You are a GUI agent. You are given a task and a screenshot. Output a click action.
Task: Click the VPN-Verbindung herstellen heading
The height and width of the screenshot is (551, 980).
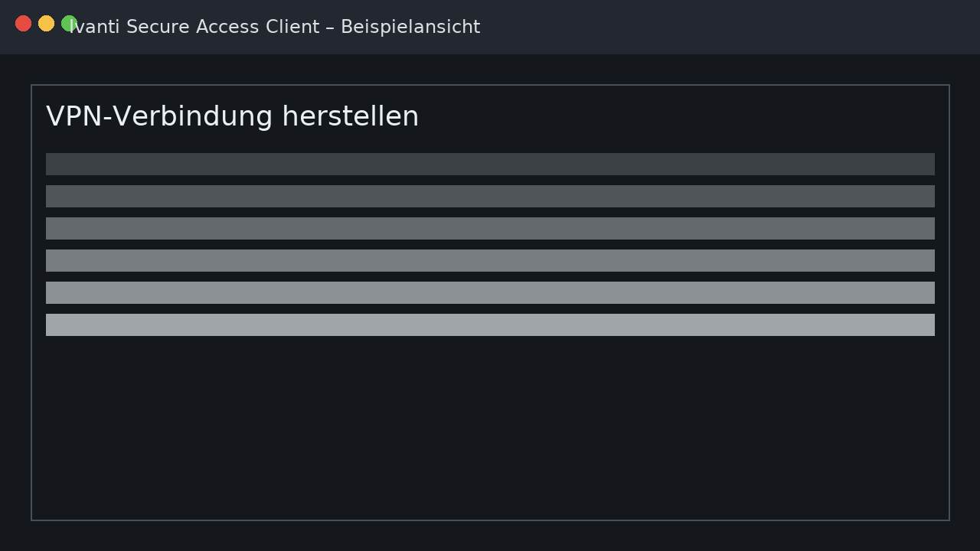point(232,116)
